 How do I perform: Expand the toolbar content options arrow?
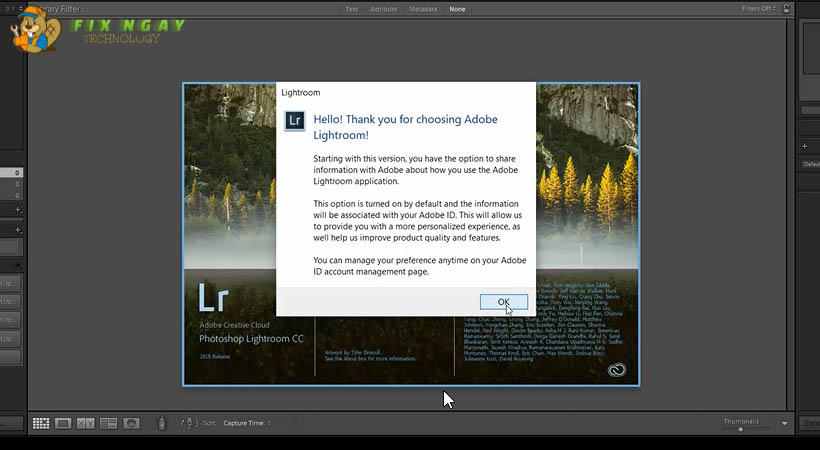[784, 423]
